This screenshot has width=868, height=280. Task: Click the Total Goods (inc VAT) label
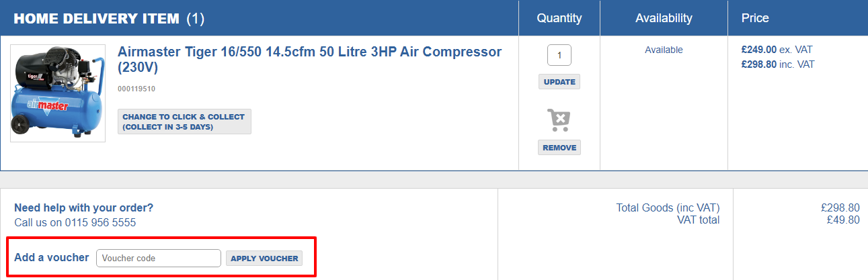(x=668, y=207)
